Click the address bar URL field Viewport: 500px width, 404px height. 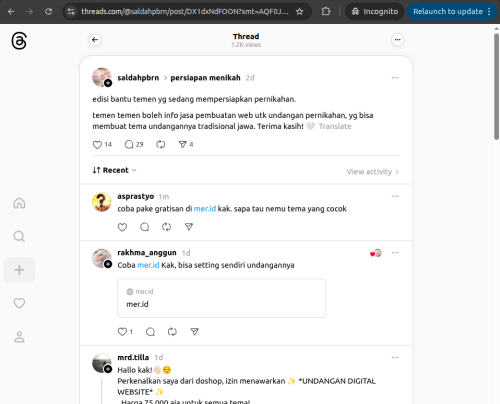pos(185,12)
